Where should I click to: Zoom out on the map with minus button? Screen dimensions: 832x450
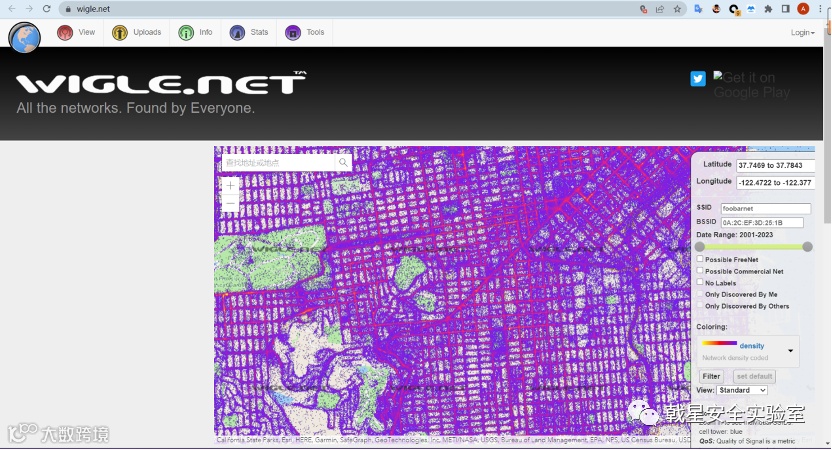[230, 203]
